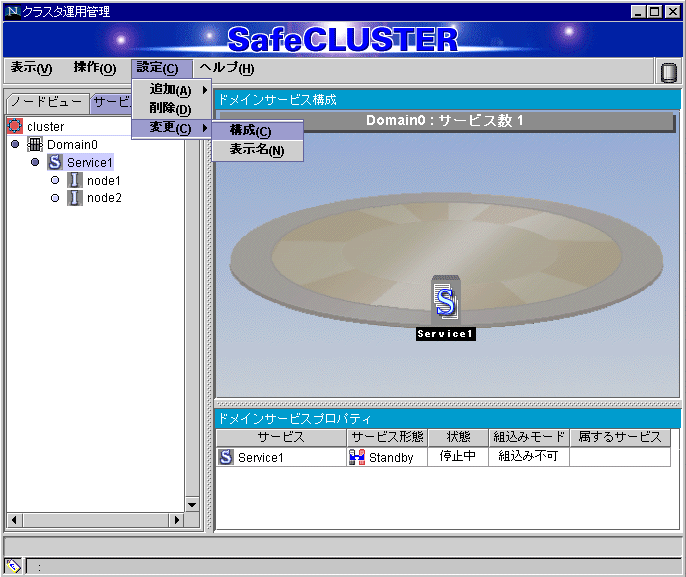Click the cylinder icon at top right
The width and height of the screenshot is (686, 577).
coord(669,72)
